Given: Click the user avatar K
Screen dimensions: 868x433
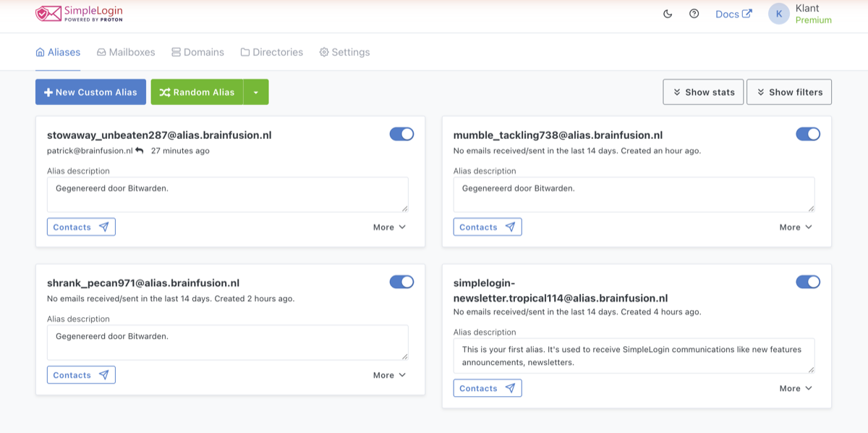Looking at the screenshot, I should tap(779, 14).
